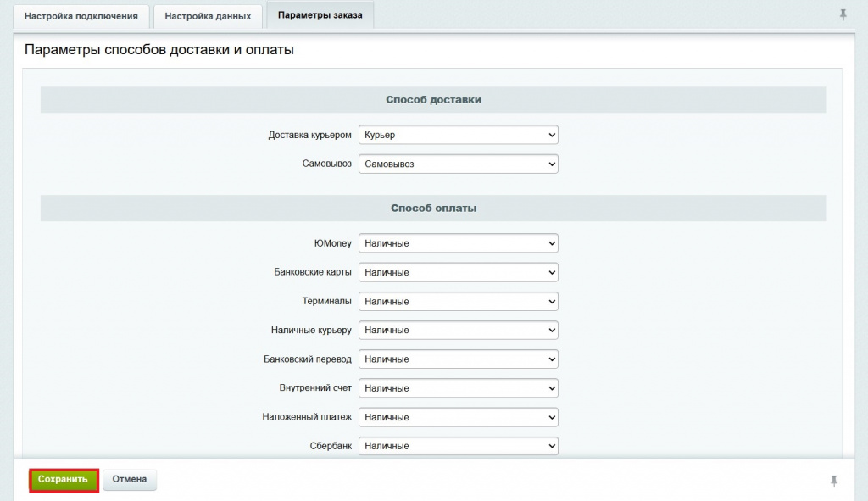
Task: Switch to the Настройка данных tab
Action: click(208, 16)
